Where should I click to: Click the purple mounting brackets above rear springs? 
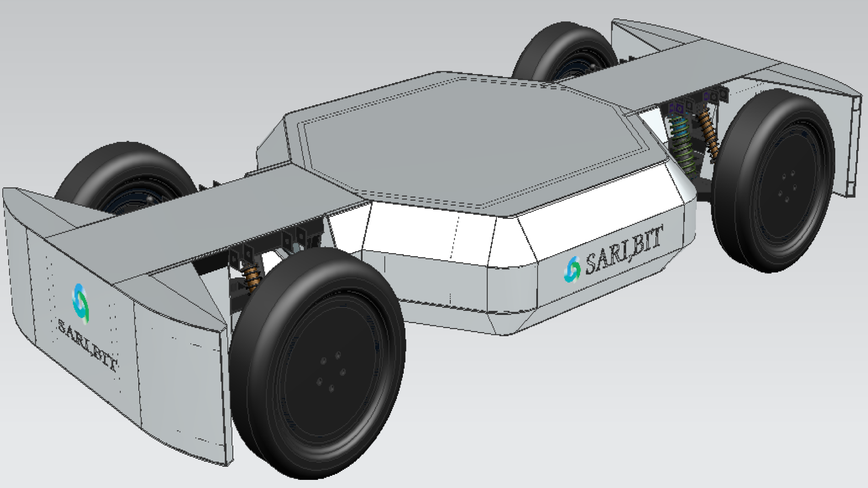[x=677, y=108]
